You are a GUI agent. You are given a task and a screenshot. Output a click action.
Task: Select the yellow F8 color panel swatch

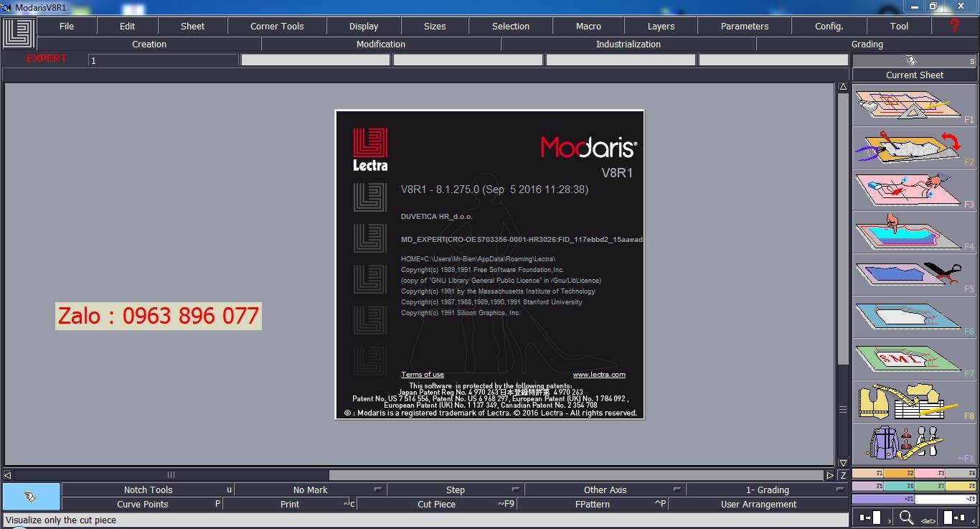click(x=961, y=486)
